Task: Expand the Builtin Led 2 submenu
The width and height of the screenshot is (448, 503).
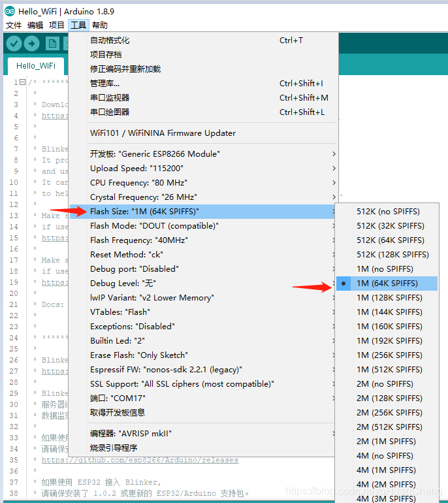Action: pyautogui.click(x=202, y=341)
